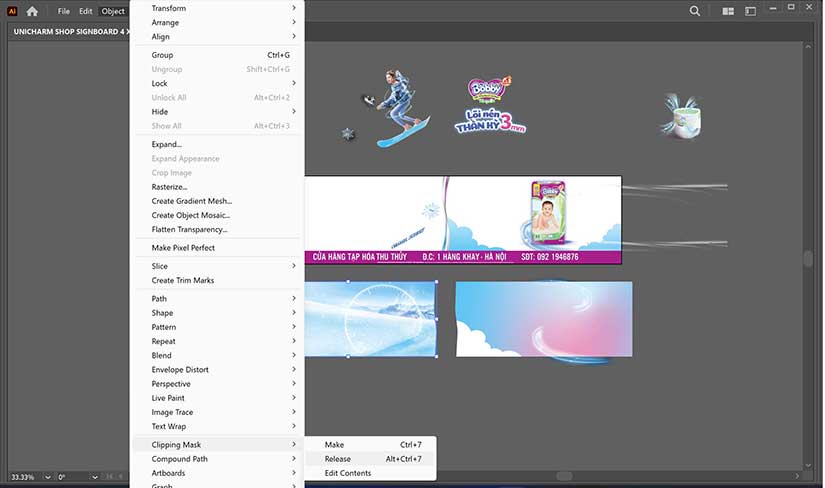Click the scroll down arrow

(x=808, y=465)
